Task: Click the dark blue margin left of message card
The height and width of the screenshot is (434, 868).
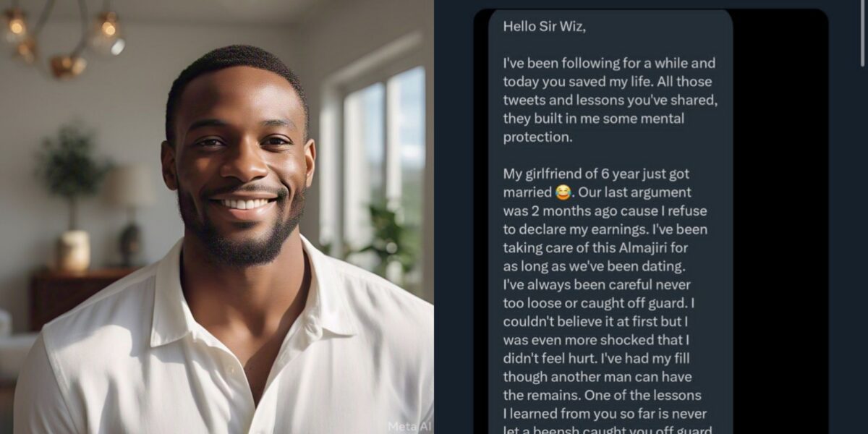Action: (x=454, y=217)
